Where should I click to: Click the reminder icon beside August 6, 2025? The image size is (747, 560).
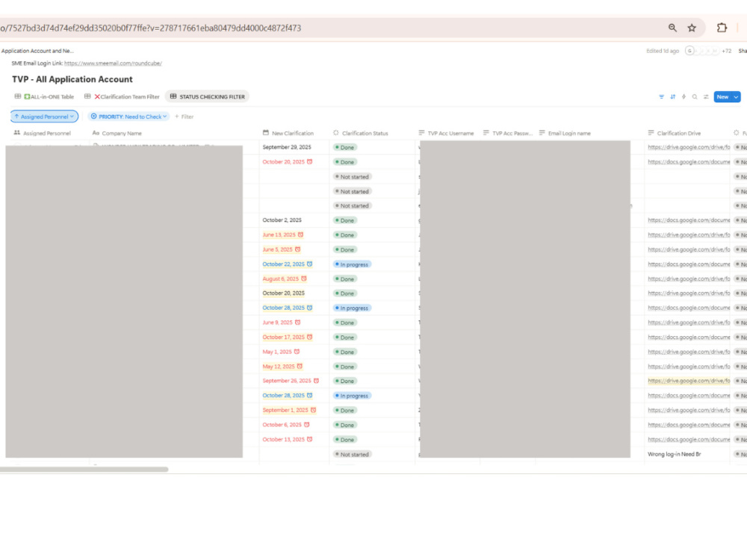tap(304, 279)
